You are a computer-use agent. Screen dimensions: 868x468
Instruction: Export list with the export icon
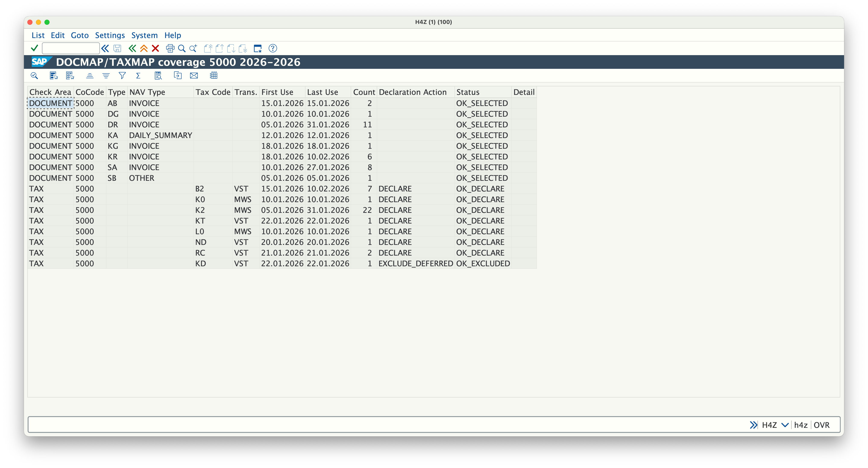pos(177,75)
